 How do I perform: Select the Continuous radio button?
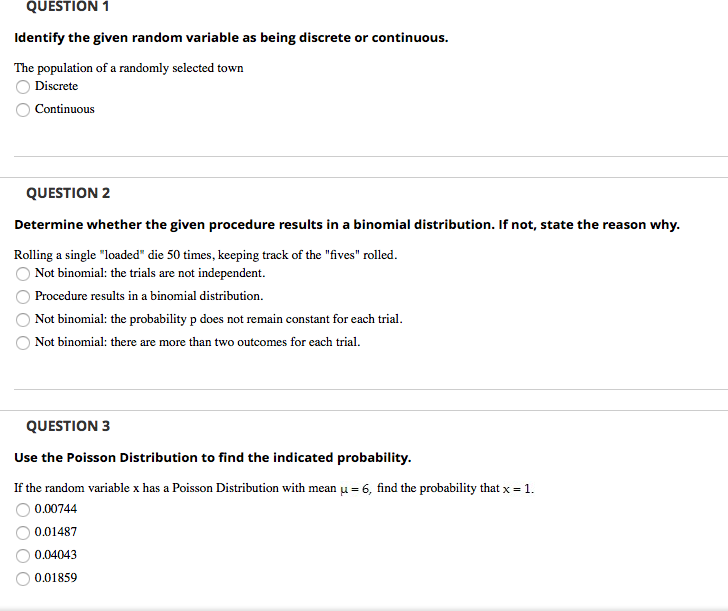tap(23, 110)
